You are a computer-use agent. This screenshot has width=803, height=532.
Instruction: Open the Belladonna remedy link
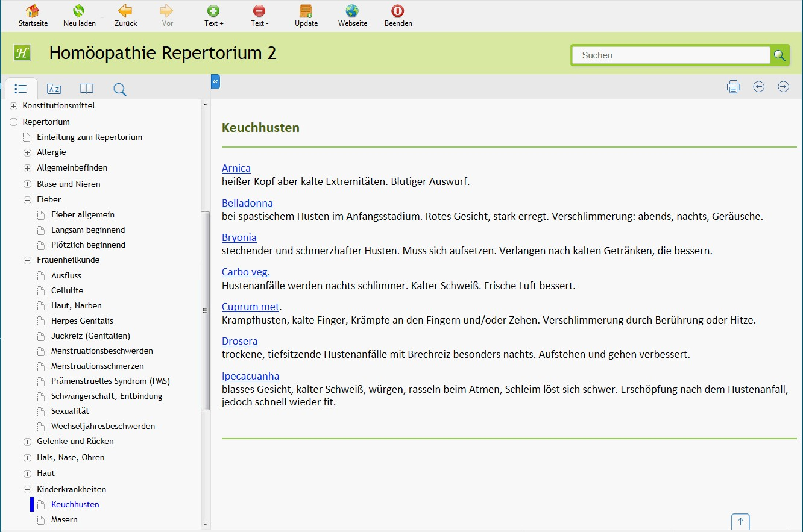click(x=247, y=203)
